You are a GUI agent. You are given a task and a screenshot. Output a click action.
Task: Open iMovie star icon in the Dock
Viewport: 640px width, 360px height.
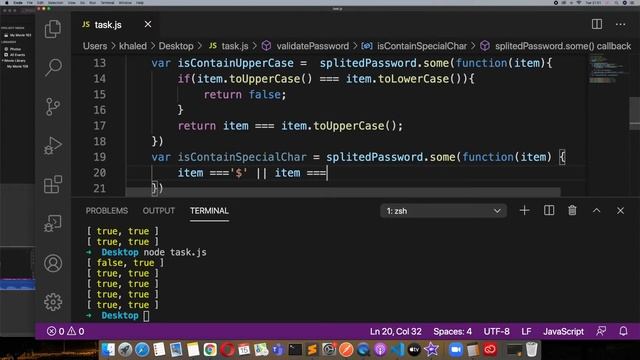(x=431, y=349)
